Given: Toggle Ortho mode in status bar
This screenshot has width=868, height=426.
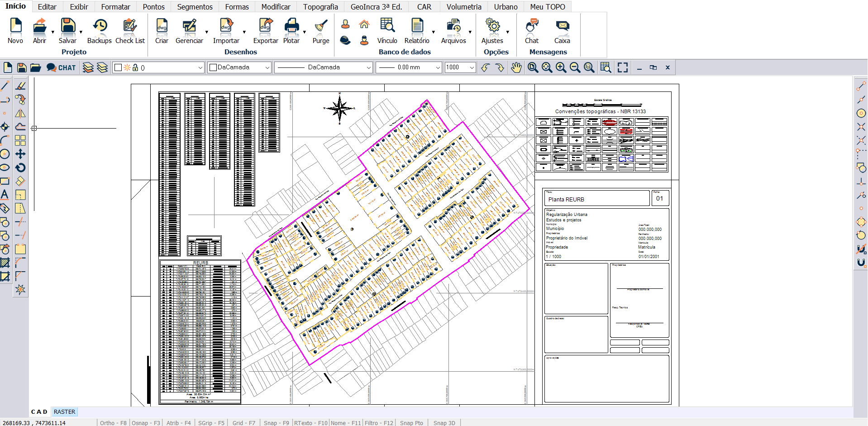Looking at the screenshot, I should [113, 423].
